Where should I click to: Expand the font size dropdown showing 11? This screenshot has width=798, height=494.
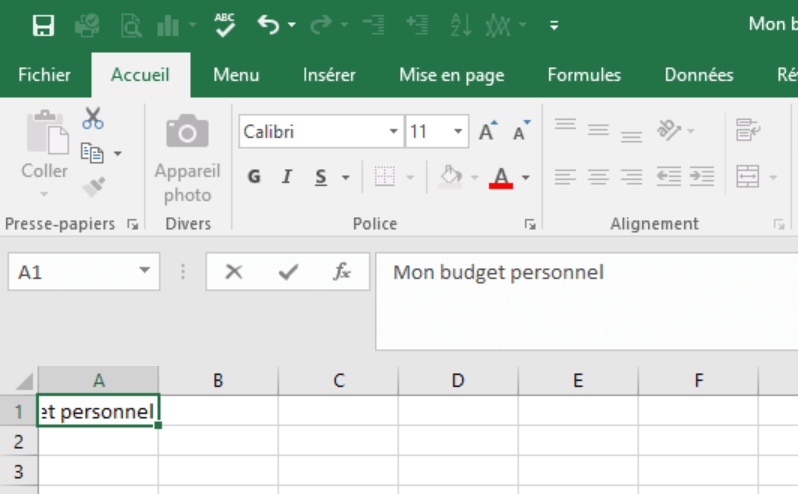458,132
